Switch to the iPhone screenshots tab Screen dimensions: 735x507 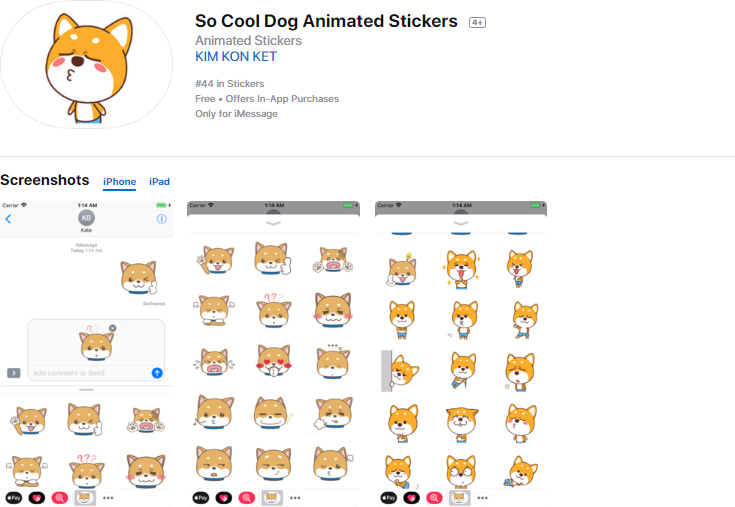pyautogui.click(x=120, y=182)
